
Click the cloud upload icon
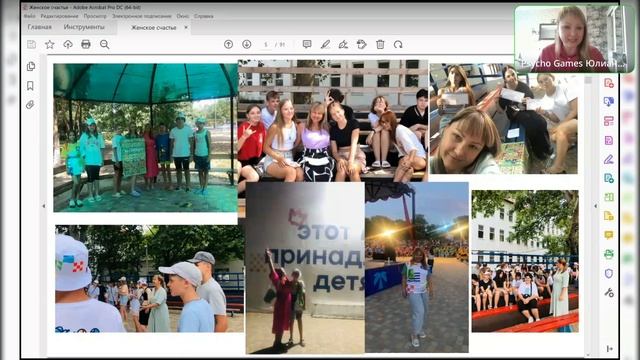point(68,44)
